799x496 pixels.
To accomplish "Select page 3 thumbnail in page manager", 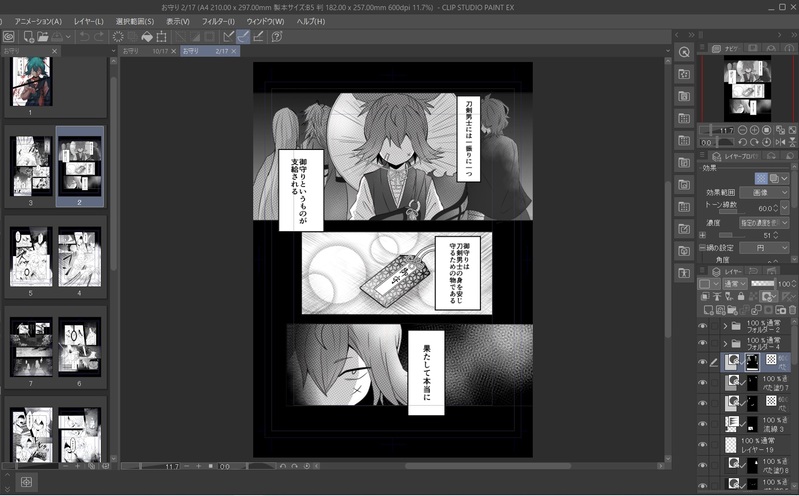I will tap(31, 166).
